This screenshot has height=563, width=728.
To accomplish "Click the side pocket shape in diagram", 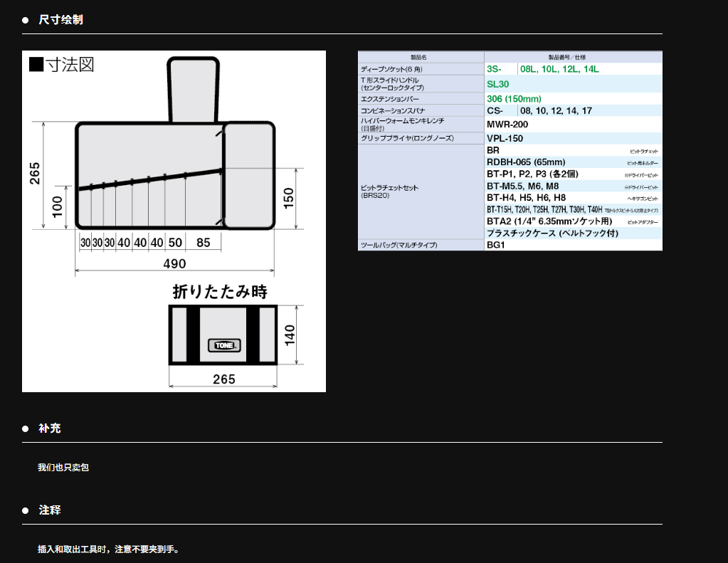I will pos(248,174).
